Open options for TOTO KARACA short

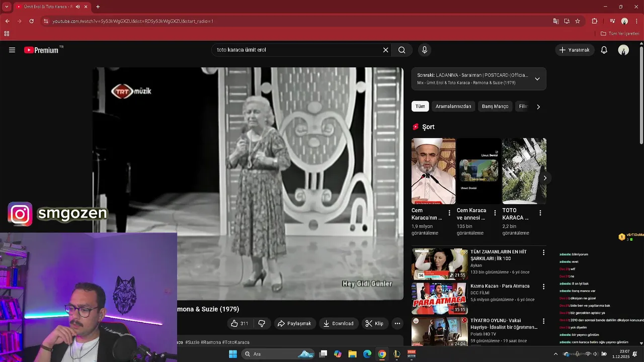(540, 213)
